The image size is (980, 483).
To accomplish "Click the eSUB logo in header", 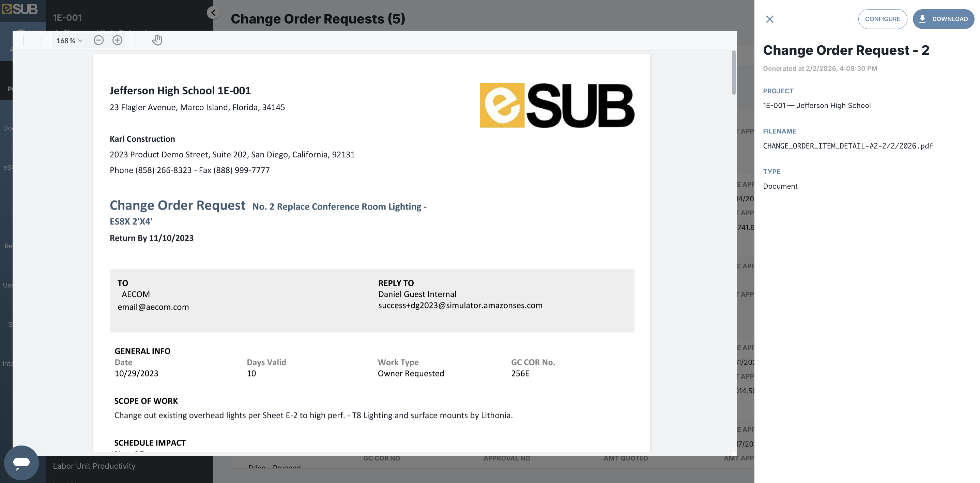I will 20,9.
